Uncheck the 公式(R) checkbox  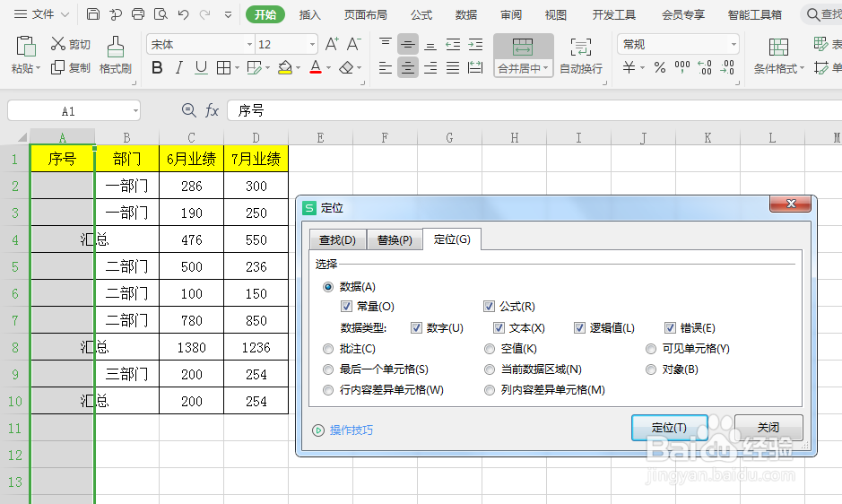click(489, 307)
